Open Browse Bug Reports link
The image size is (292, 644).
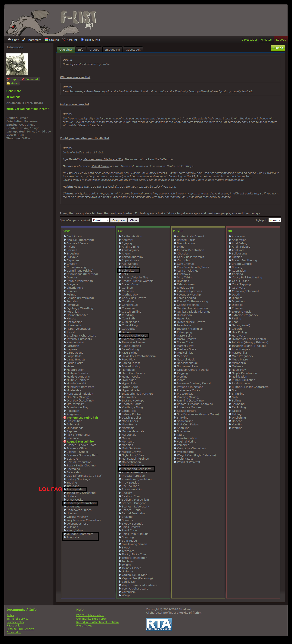(x=20, y=629)
